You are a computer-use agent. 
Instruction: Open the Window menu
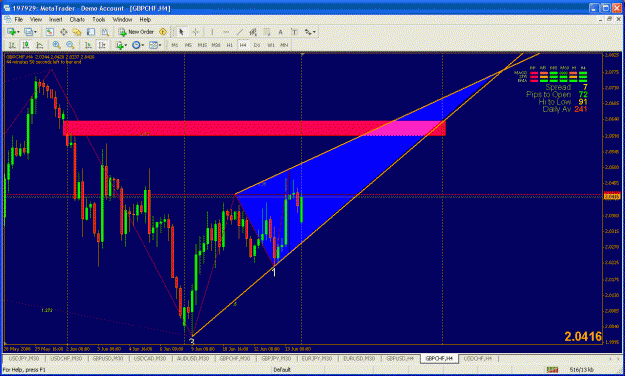pos(122,20)
